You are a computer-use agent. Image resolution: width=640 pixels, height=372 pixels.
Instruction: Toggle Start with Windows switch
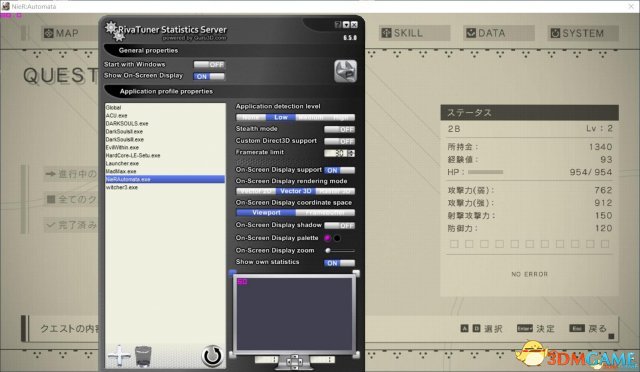coord(209,65)
